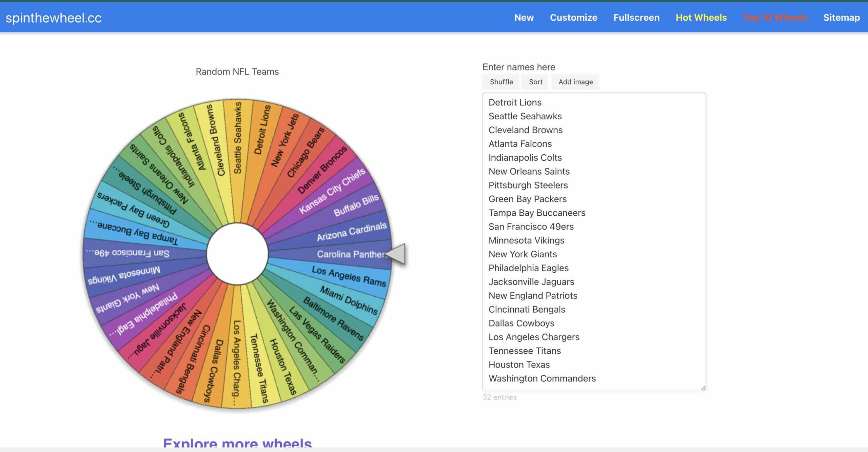
Task: Click the Explore more wheels heading
Action: coord(237,443)
